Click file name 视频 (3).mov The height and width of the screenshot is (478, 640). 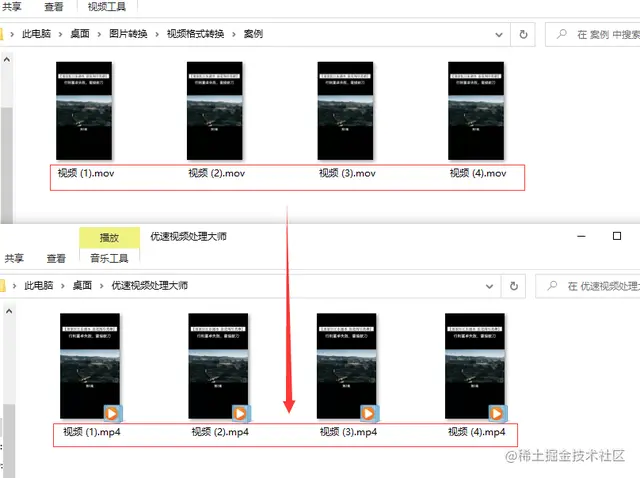click(347, 173)
